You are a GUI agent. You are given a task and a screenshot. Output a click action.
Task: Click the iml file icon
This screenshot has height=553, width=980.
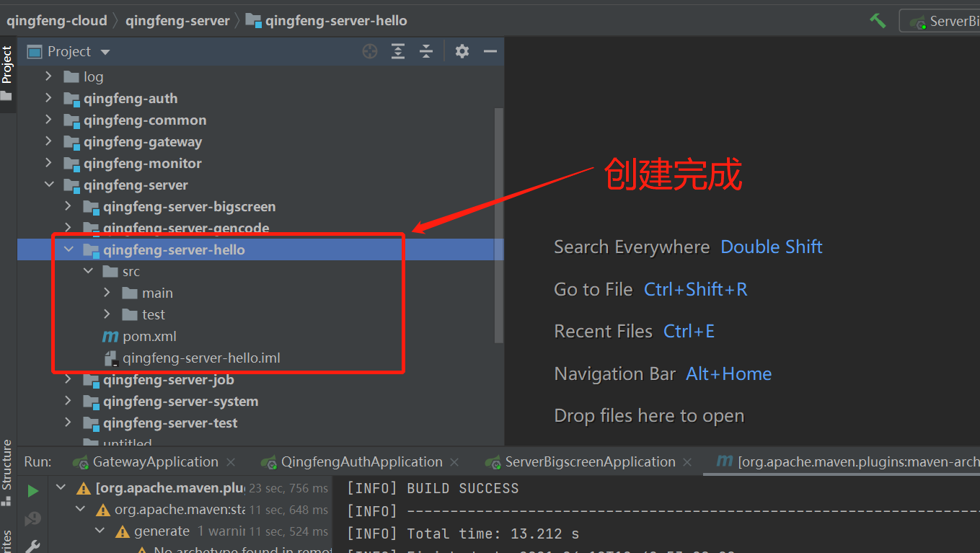(x=110, y=358)
